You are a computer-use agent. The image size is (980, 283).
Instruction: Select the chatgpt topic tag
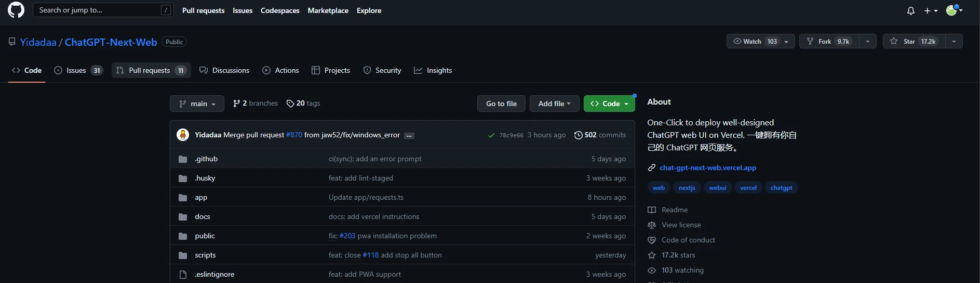click(782, 188)
